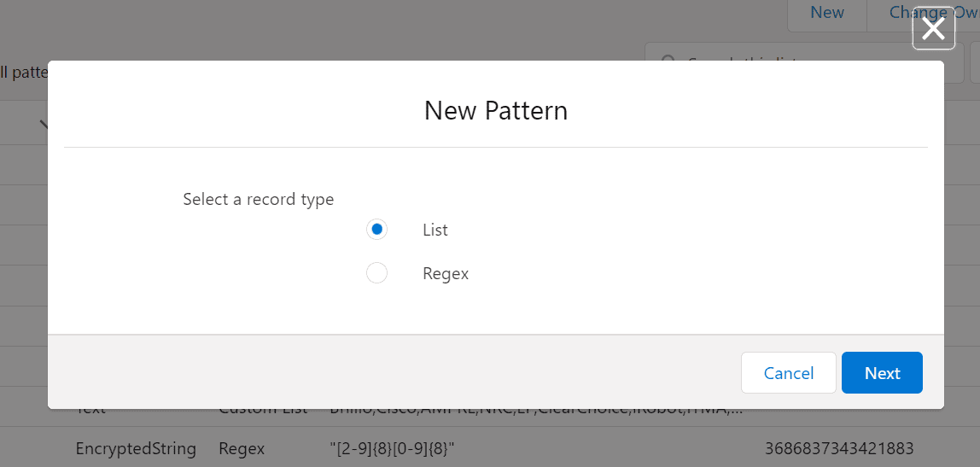Click the search magnifier icon in list search

pos(669,58)
